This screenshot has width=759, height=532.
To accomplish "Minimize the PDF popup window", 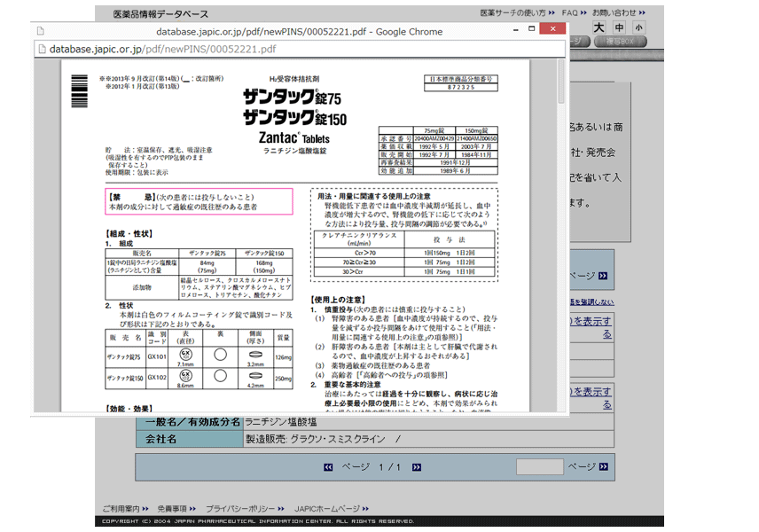I will [516, 29].
